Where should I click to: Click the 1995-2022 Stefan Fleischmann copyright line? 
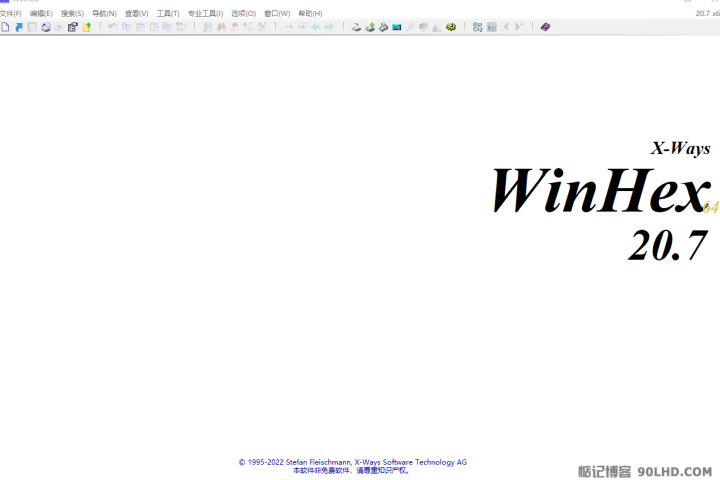click(x=353, y=462)
